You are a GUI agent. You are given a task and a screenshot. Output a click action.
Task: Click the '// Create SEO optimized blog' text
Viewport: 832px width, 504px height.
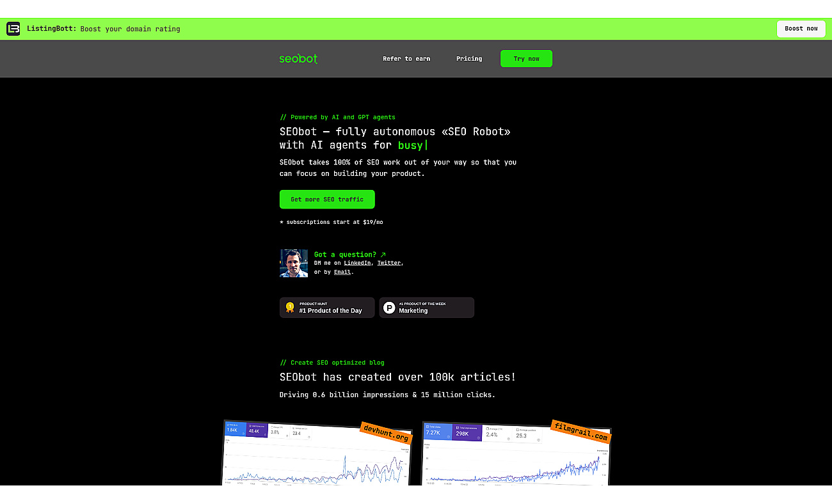point(332,363)
